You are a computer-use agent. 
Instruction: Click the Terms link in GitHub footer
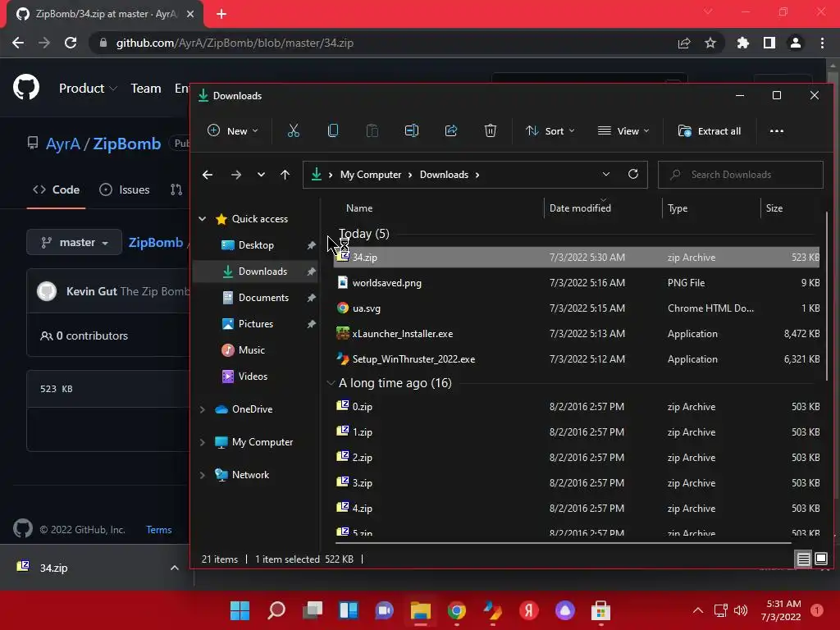(x=159, y=530)
